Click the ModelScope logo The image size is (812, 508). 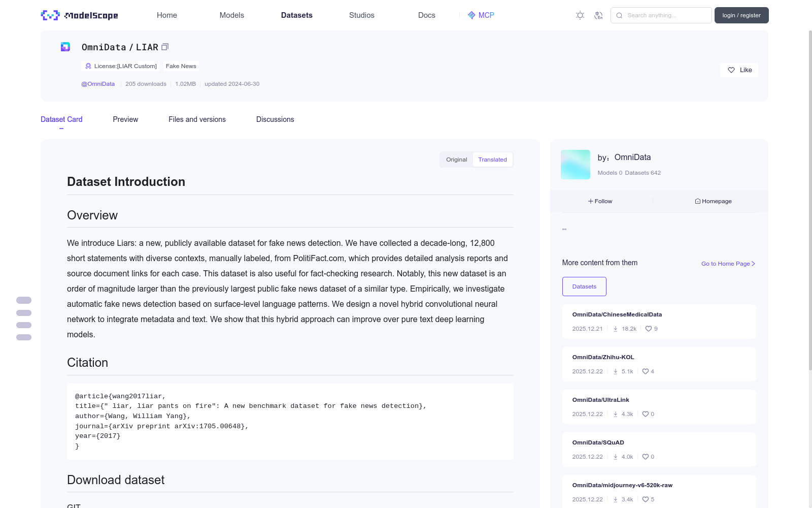79,15
